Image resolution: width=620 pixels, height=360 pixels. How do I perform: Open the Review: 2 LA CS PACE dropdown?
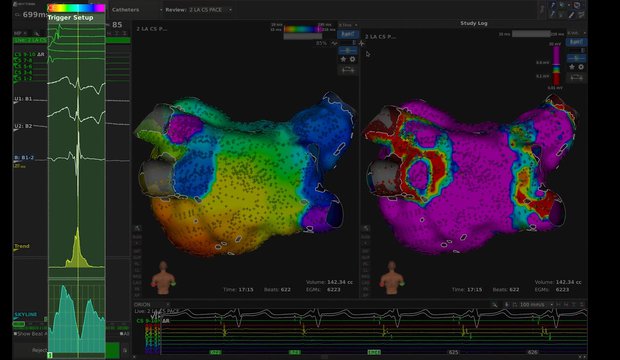[x=199, y=9]
